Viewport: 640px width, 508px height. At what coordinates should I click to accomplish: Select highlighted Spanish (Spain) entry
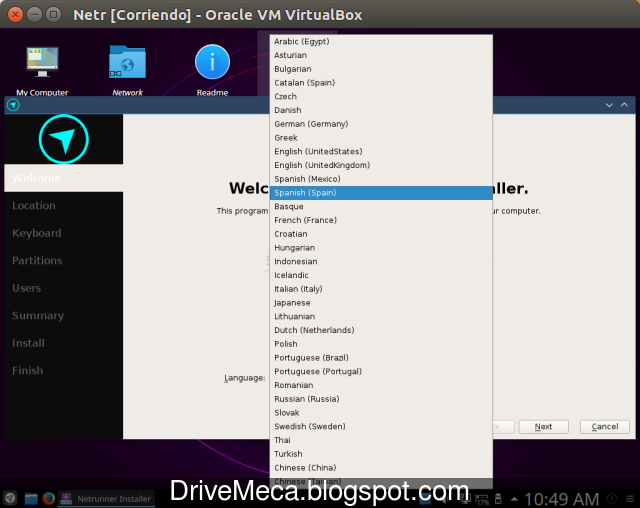(x=381, y=193)
